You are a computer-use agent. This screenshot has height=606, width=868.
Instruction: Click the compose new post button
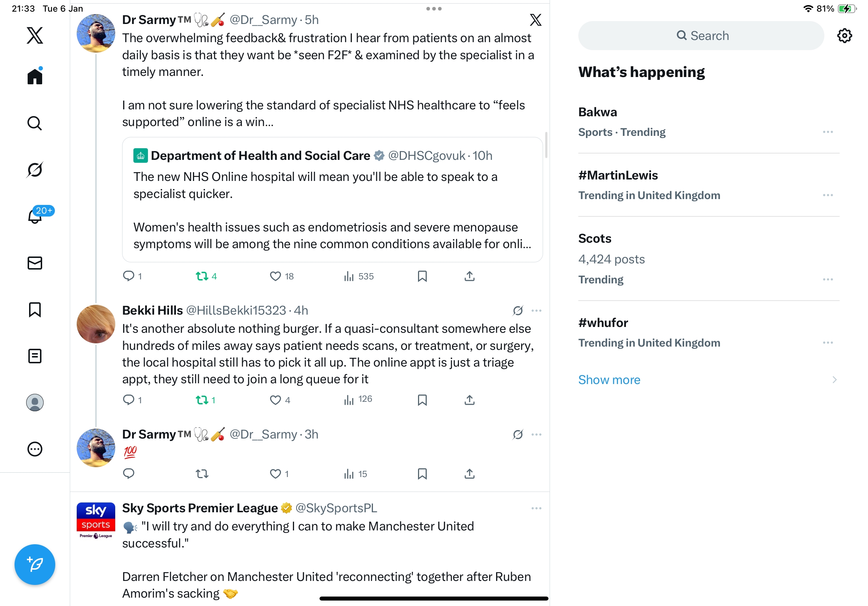pos(35,565)
